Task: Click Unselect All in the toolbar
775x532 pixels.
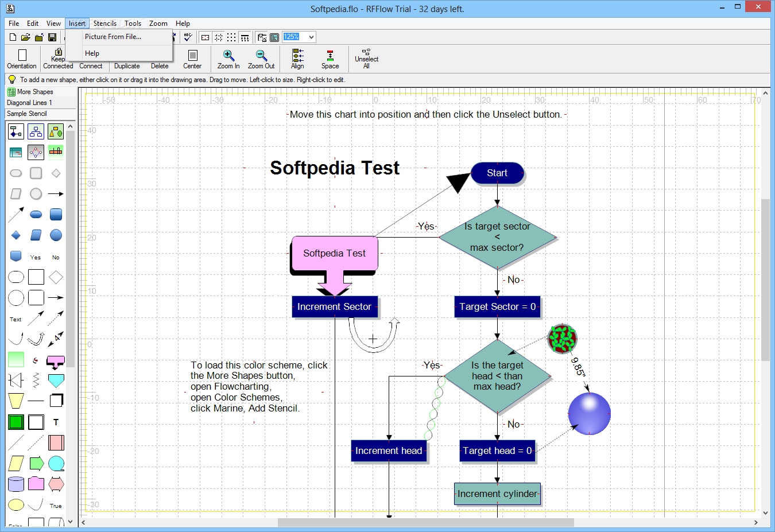Action: pos(366,59)
